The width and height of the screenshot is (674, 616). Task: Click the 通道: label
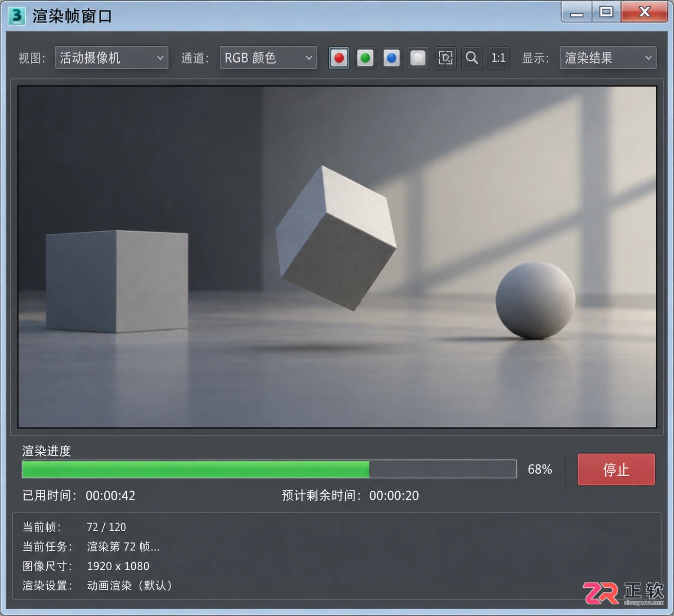click(195, 58)
